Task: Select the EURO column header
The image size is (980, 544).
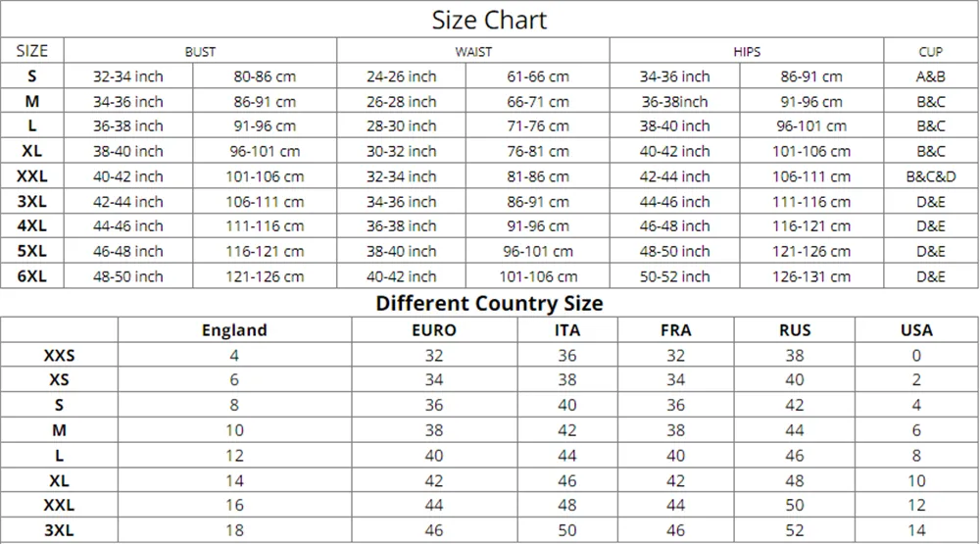Action: click(x=434, y=330)
